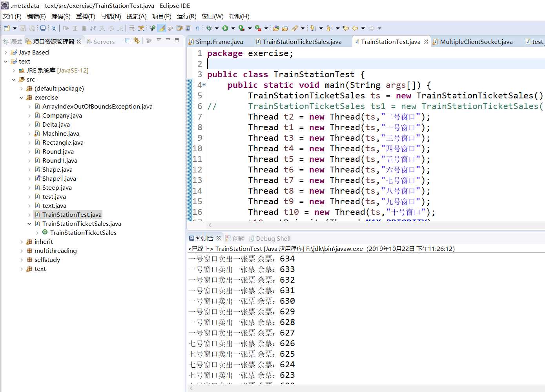Toggle Block Selection Mode icon
This screenshot has height=392, width=545.
(x=188, y=28)
